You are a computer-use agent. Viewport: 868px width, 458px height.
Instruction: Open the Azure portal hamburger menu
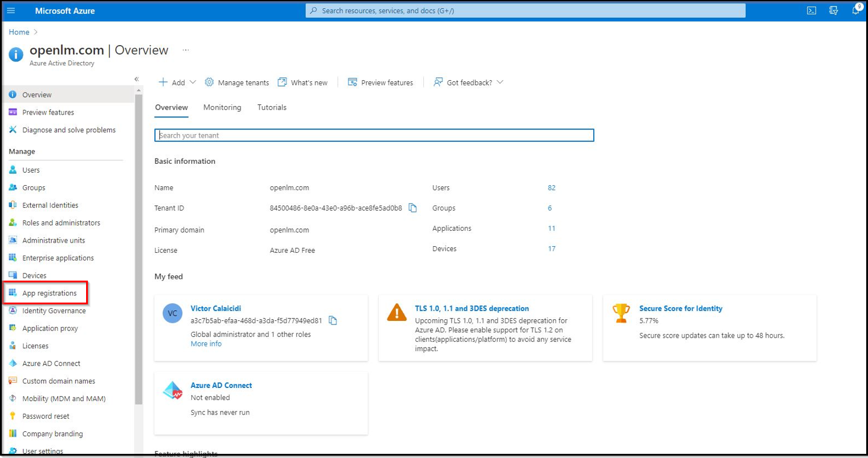point(11,11)
